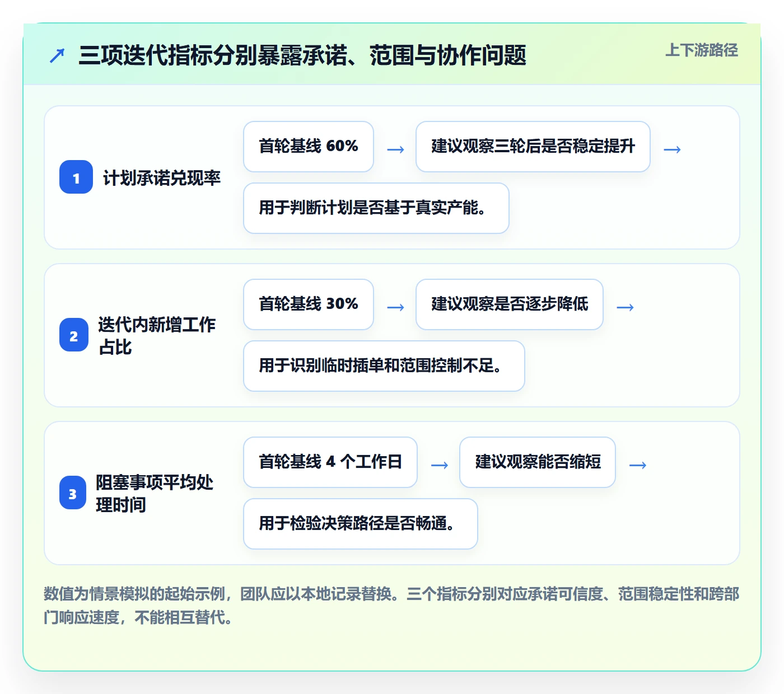Click the footer note starting 数值为情景模拟的起始示例
Viewport: 784px width, 694px height.
coord(392,606)
